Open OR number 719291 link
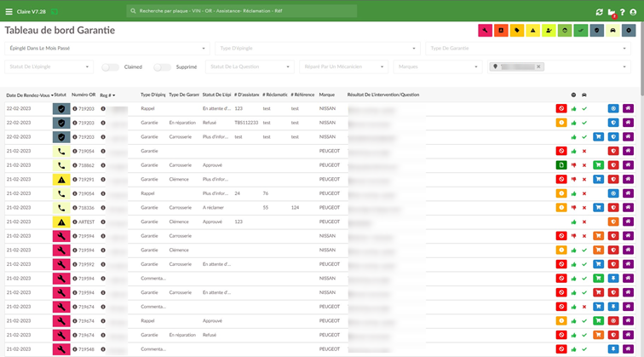The height and width of the screenshot is (357, 644). pyautogui.click(x=86, y=180)
